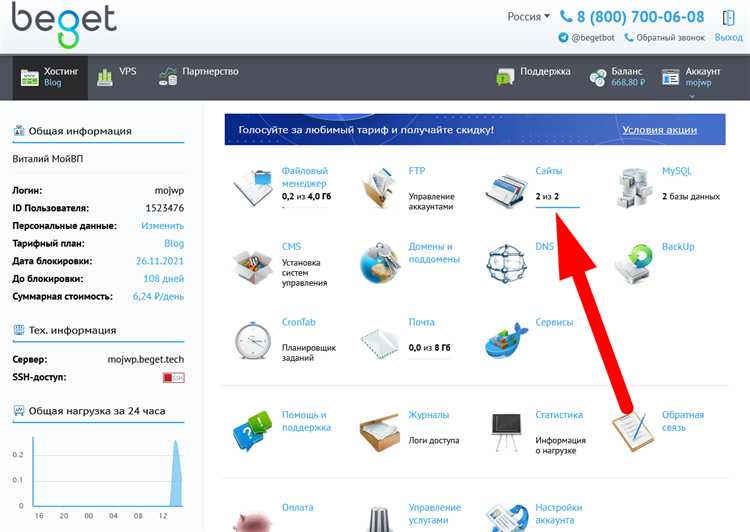Expand the Россия country dropdown

click(529, 16)
